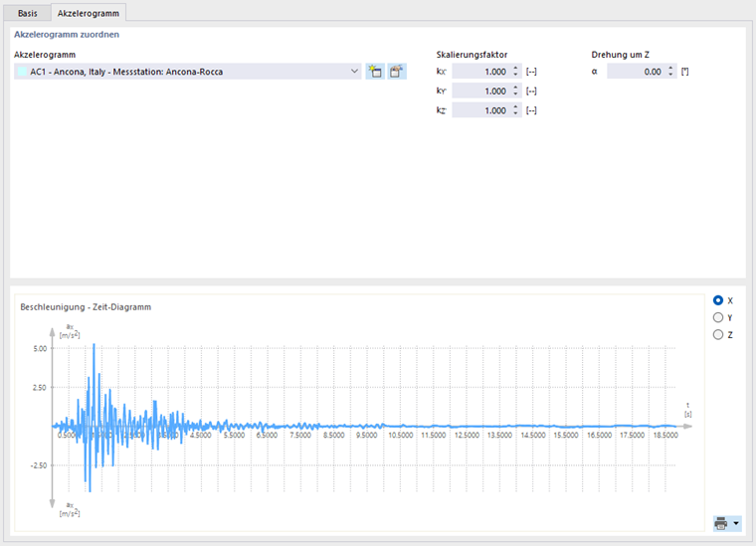Increase kX scaling factor with up arrow
The height and width of the screenshot is (546, 756).
(x=515, y=68)
